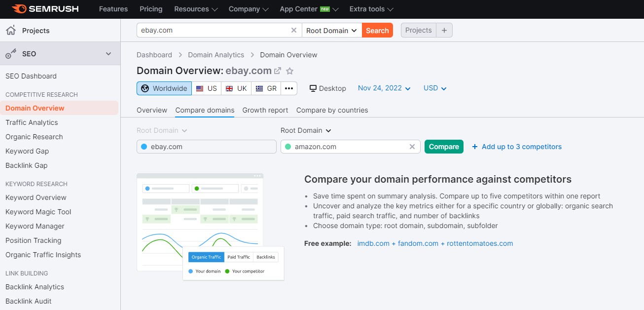644x310 pixels.
Task: Click Add up to 3 competitors
Action: pyautogui.click(x=517, y=147)
